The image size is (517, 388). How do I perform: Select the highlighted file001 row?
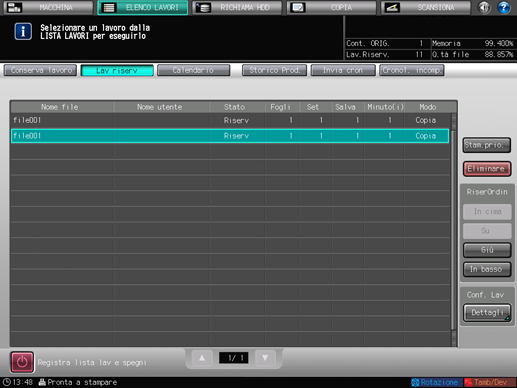point(230,136)
